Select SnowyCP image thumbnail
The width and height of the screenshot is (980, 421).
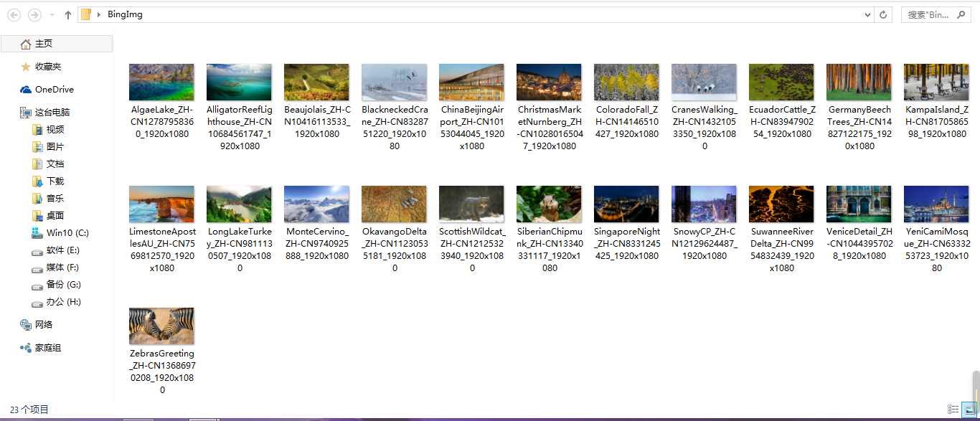704,204
